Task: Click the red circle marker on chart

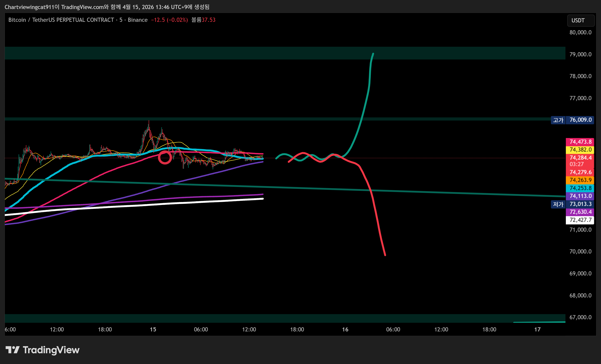Action: [165, 157]
